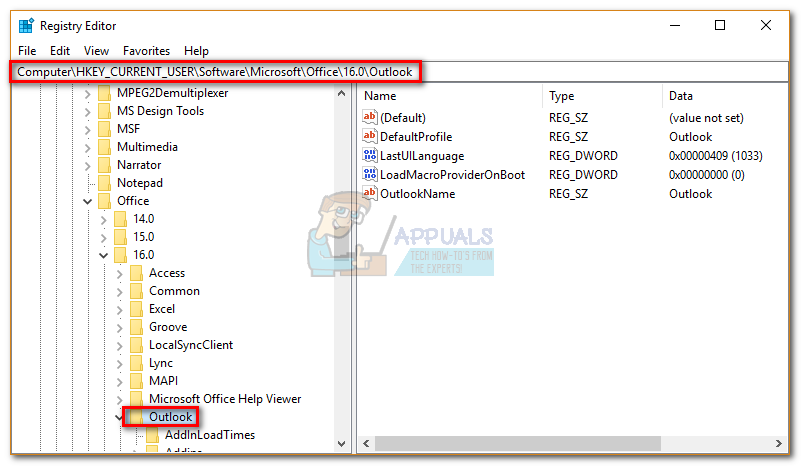Click the (Default) string value icon
Screen dimensions: 801x466
(x=369, y=118)
